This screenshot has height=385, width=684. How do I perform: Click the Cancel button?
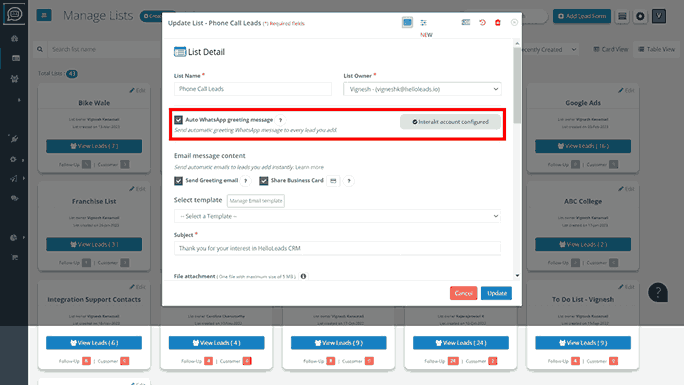[x=463, y=293]
